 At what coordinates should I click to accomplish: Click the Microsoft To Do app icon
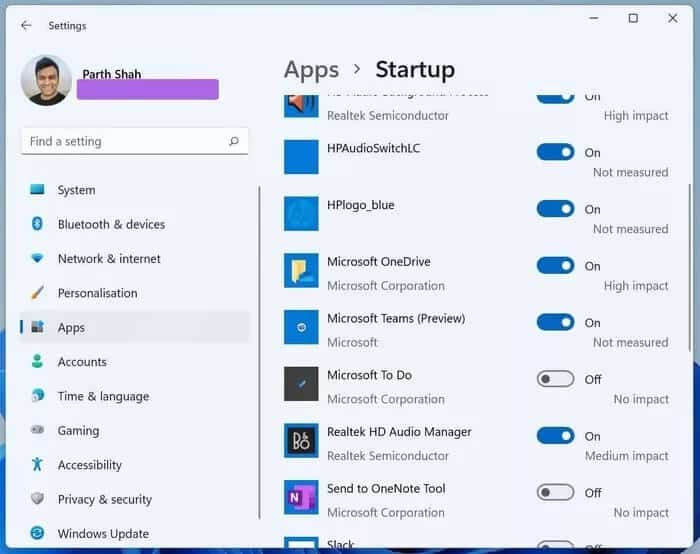pyautogui.click(x=301, y=384)
